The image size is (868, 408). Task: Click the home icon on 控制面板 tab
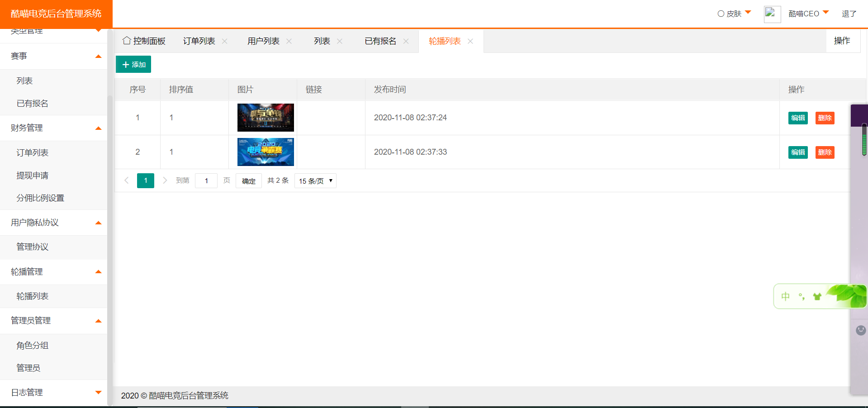127,41
